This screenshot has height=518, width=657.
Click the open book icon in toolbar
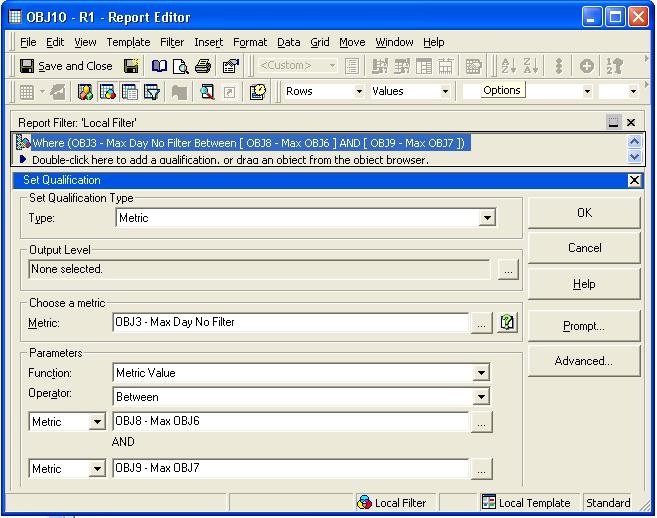[x=159, y=66]
